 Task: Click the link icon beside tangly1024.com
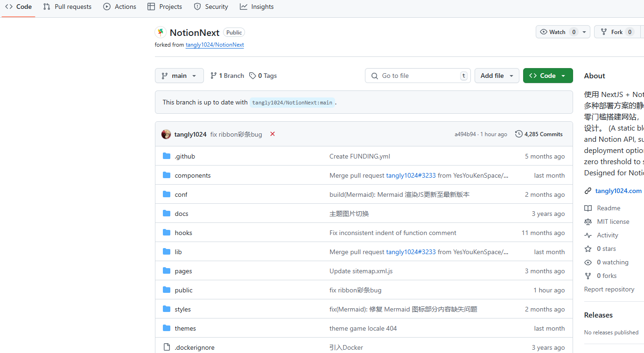click(x=588, y=191)
